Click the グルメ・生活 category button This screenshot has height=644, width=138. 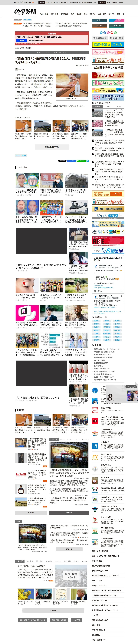(x=99, y=26)
